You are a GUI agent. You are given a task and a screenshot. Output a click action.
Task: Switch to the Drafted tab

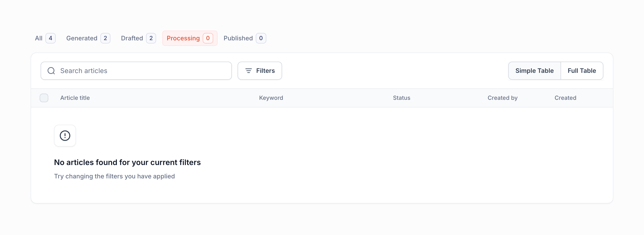[x=132, y=38]
